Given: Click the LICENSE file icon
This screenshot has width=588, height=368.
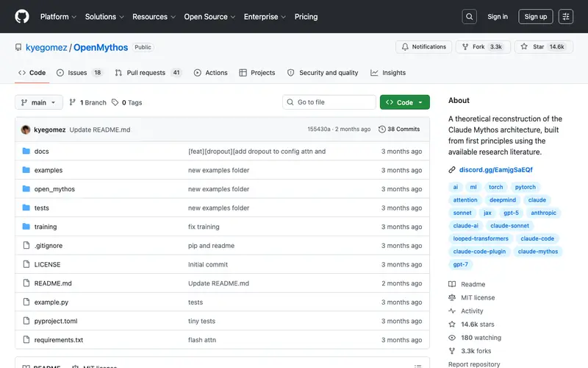Looking at the screenshot, I should coord(26,264).
